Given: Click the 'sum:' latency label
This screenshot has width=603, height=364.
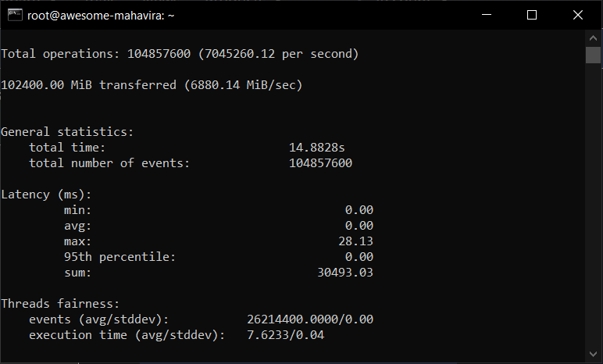Looking at the screenshot, I should coord(77,273).
